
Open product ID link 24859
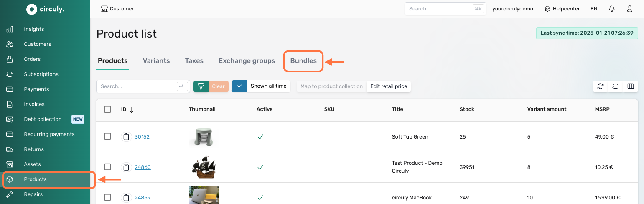tap(143, 198)
